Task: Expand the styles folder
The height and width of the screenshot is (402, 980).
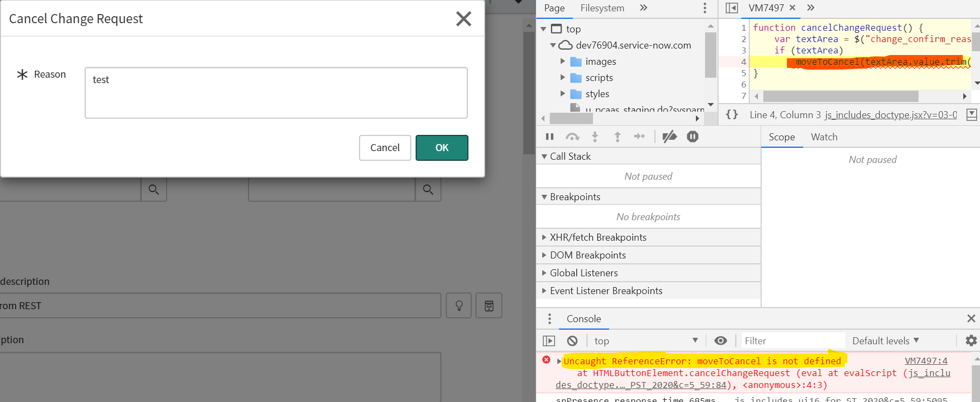Action: [x=563, y=94]
